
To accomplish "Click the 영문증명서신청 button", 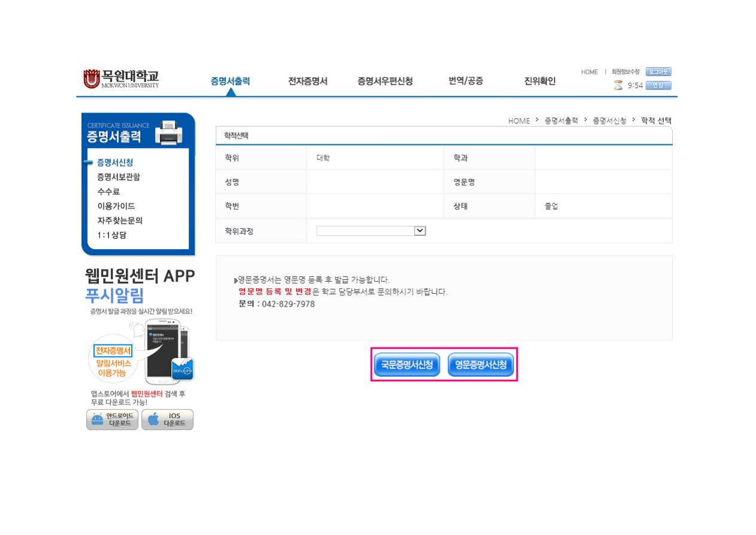I will 480,365.
